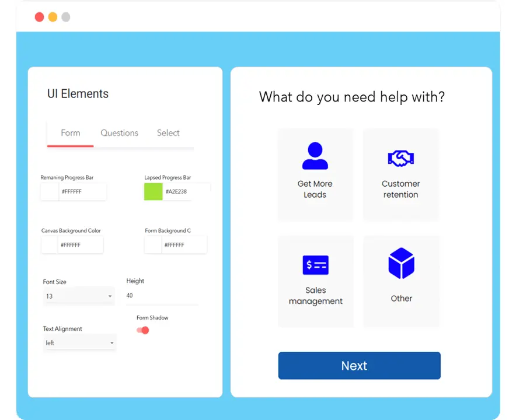The width and height of the screenshot is (516, 420).
Task: Select the Get More Leads person icon
Action: click(315, 154)
